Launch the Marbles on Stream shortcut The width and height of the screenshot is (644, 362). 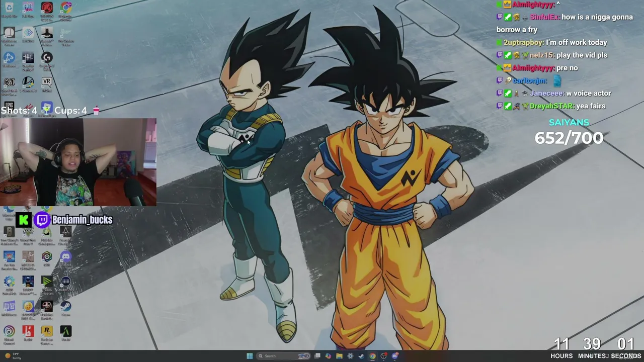click(9, 35)
